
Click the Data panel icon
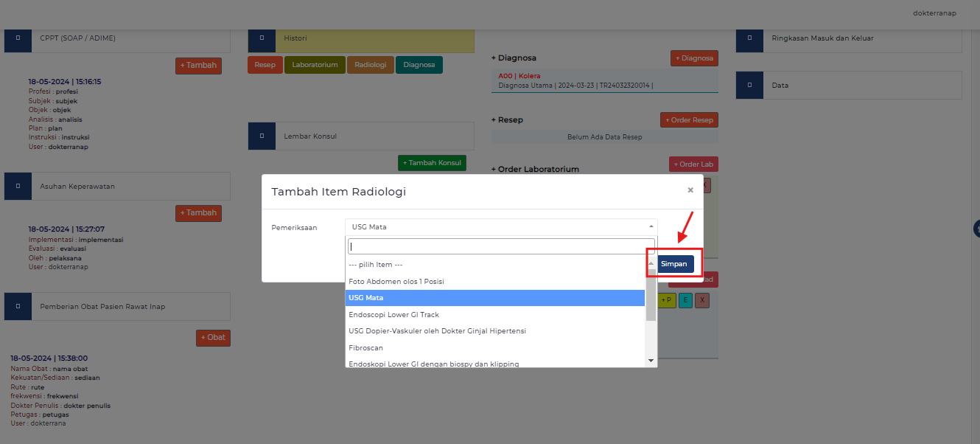(749, 86)
